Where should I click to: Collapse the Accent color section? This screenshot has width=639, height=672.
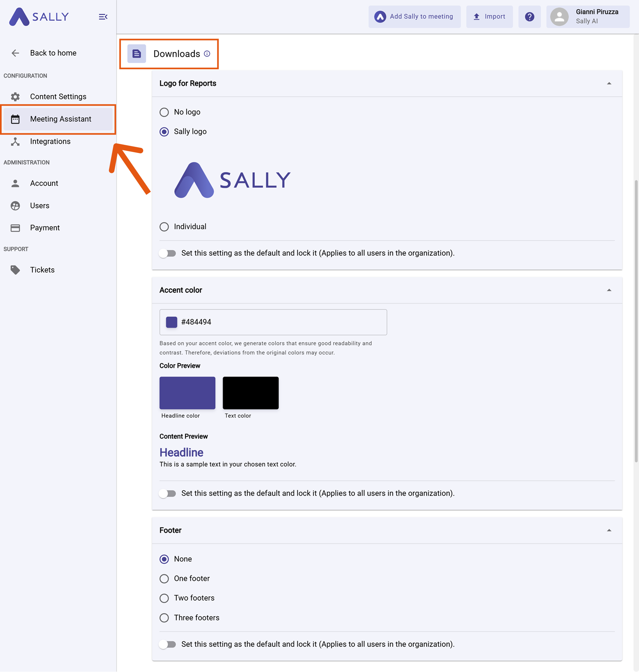click(609, 290)
